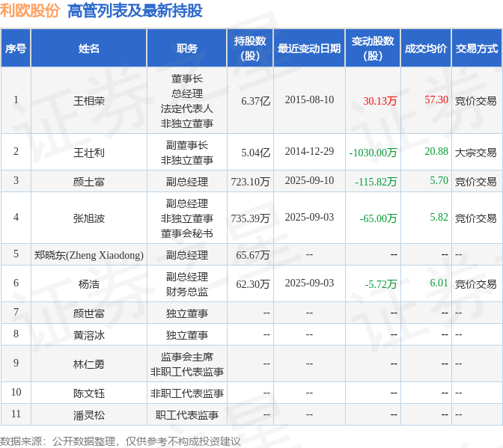Screen dimensions: 503x448
Task: Click holdings value 735.39万
Action: click(x=250, y=218)
